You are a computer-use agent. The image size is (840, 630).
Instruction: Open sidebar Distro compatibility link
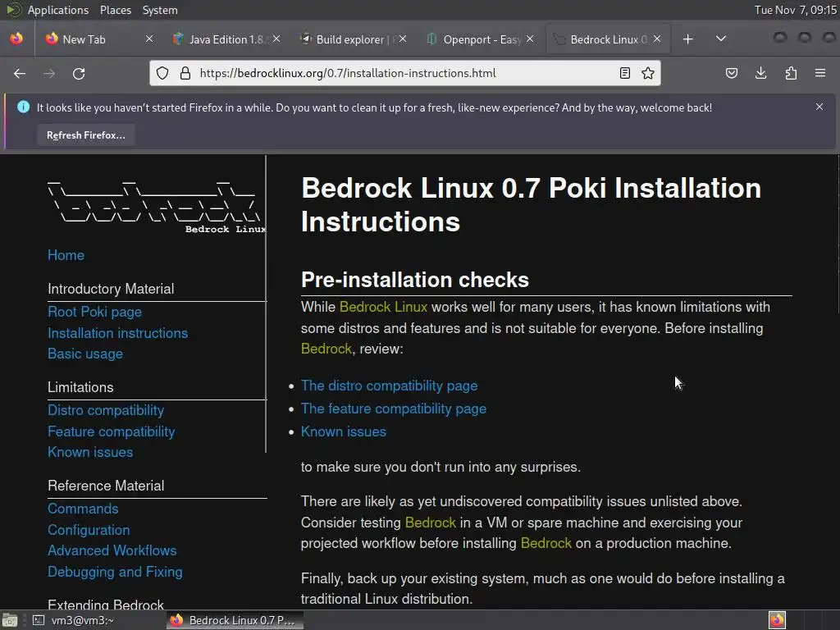[x=106, y=410]
